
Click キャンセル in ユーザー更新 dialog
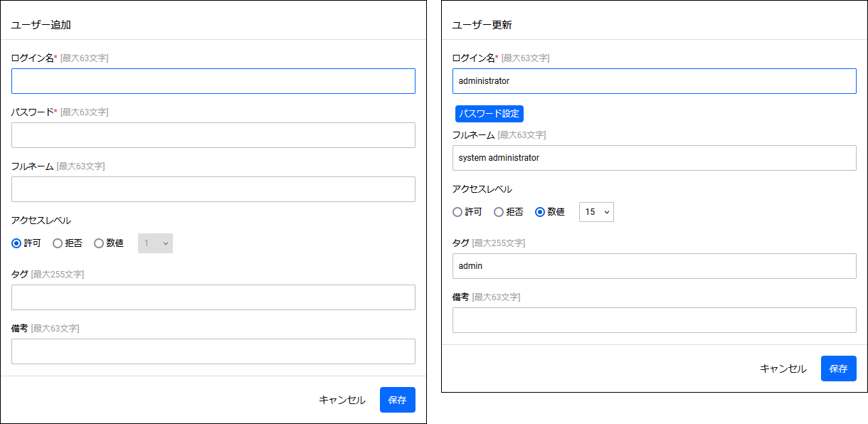783,369
